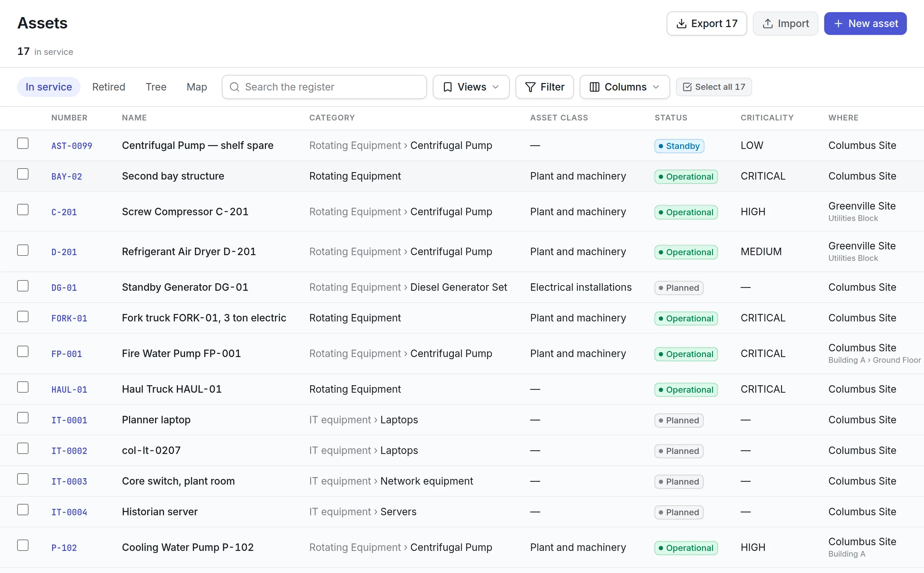Open the Retired tab
924x573 pixels.
[x=108, y=87]
